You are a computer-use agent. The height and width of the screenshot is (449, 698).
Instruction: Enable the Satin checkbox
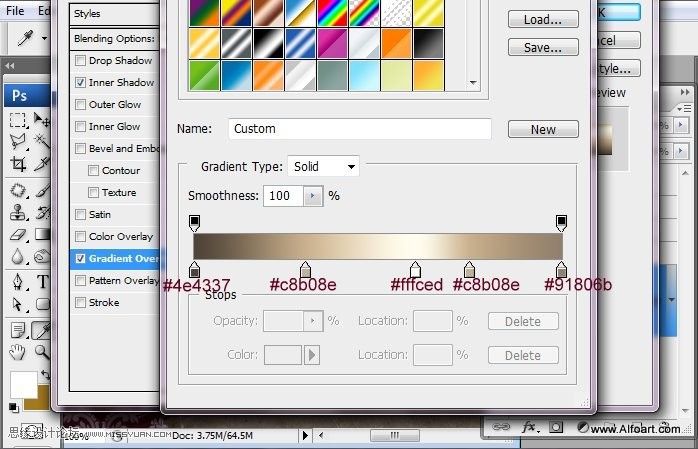click(x=81, y=214)
